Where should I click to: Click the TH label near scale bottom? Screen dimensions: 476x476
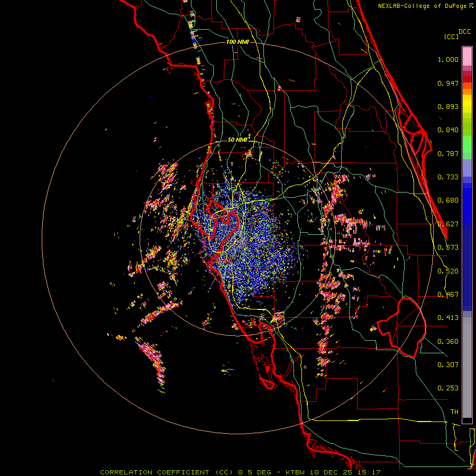(x=454, y=412)
